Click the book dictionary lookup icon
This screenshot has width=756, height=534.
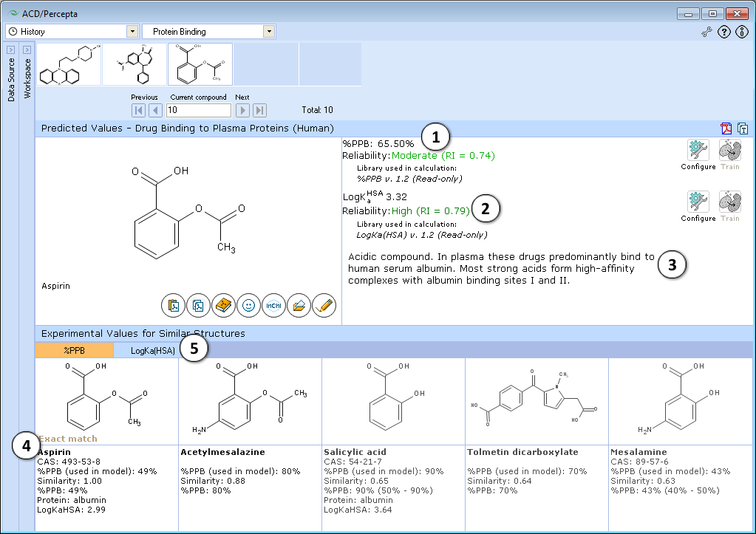point(224,306)
